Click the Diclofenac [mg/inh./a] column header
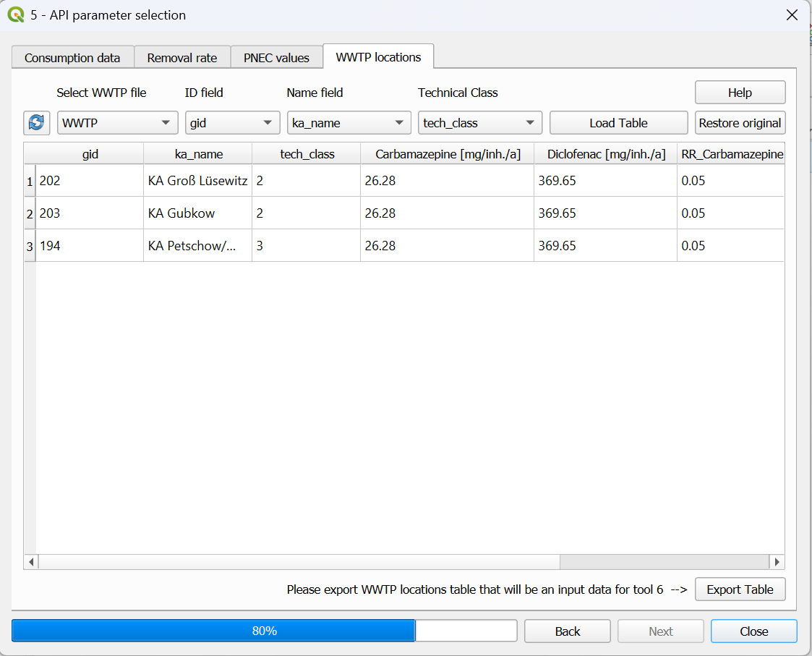 [606, 154]
